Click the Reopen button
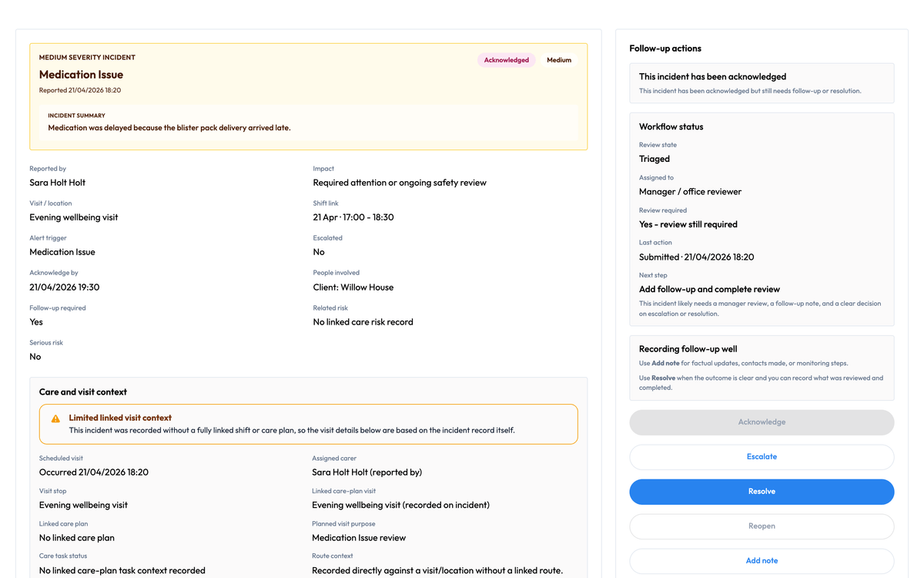 click(x=762, y=526)
